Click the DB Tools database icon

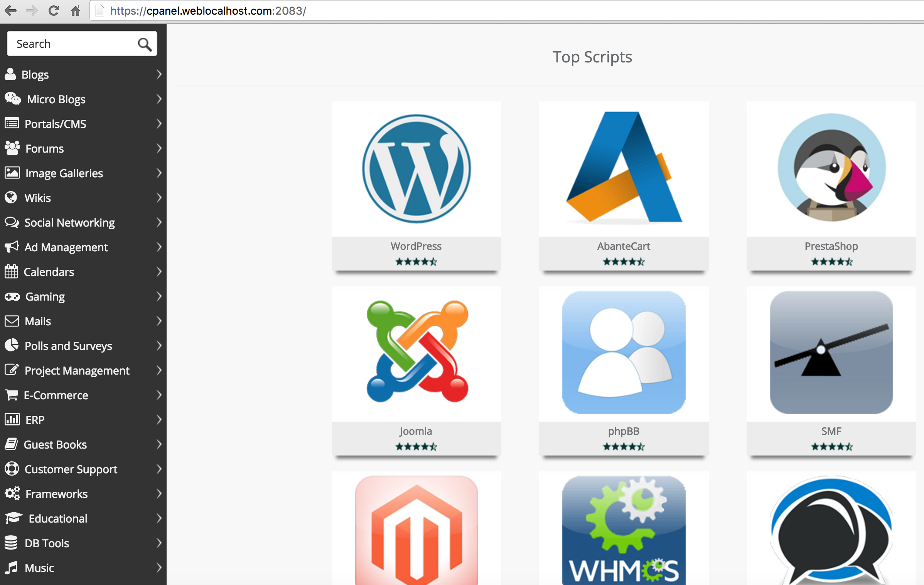[11, 543]
